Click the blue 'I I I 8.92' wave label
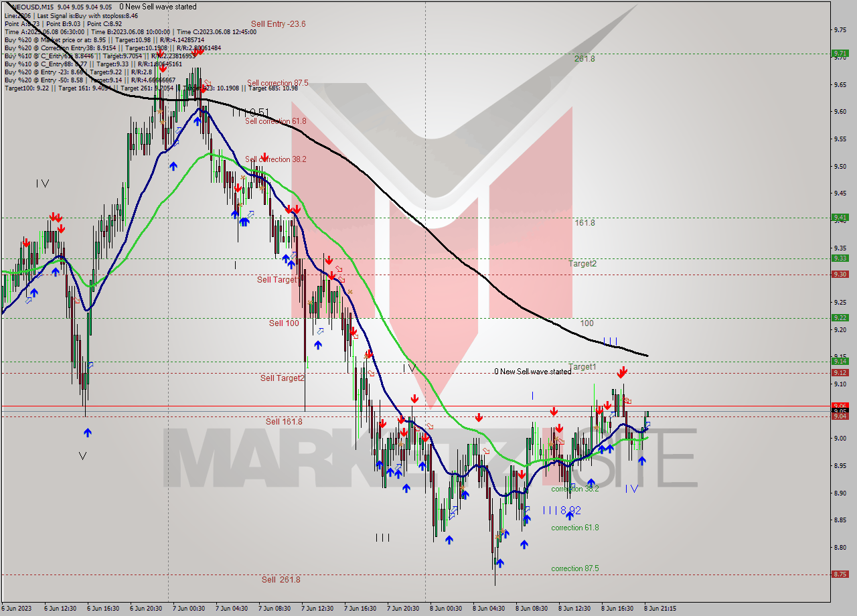 click(x=562, y=510)
